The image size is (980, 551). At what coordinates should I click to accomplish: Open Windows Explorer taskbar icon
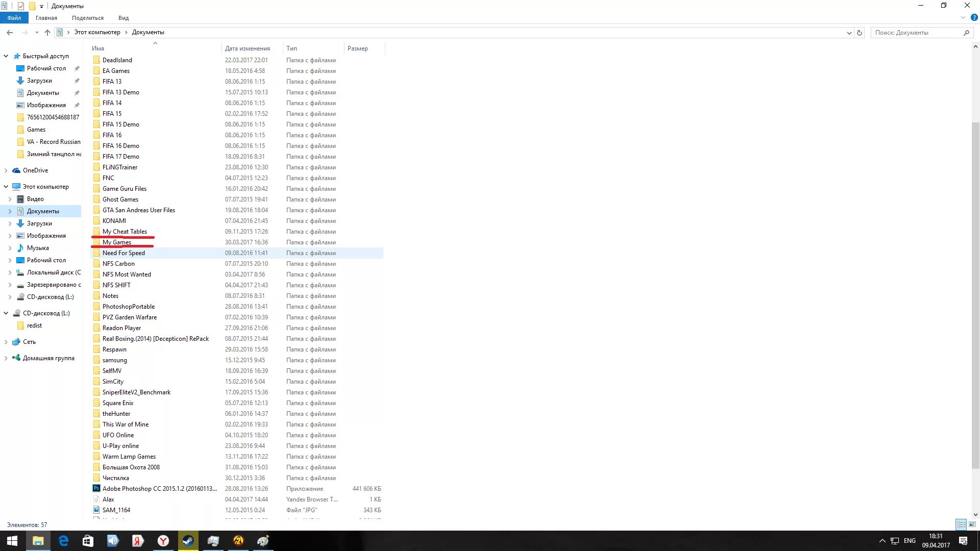tap(38, 540)
